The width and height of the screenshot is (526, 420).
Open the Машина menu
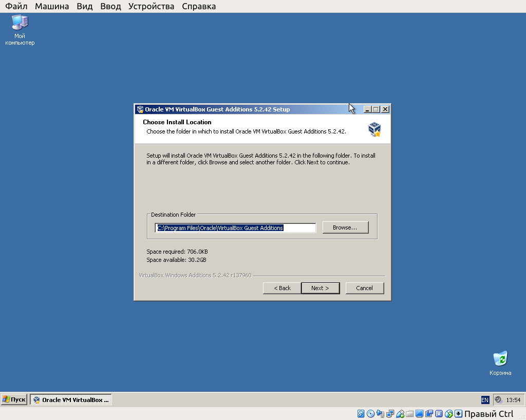[52, 6]
